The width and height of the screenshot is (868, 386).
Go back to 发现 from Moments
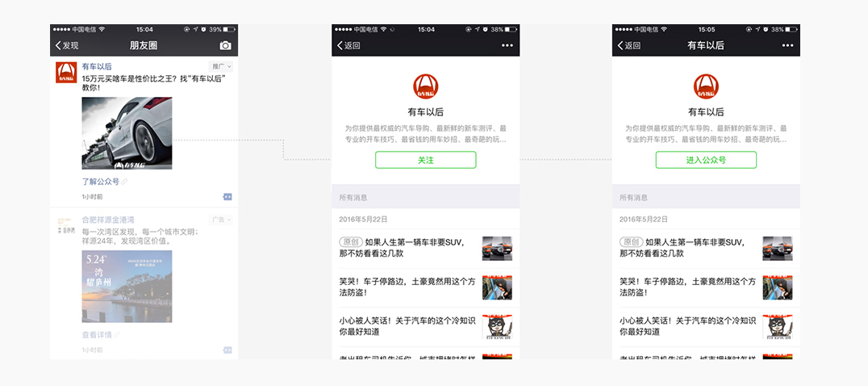click(x=67, y=45)
